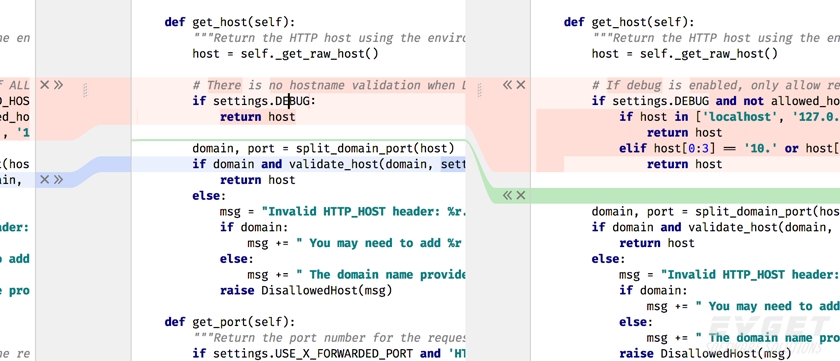Click 'raise DisallowedHost(msg)' in the middle pane
840x361 pixels.
tap(306, 290)
